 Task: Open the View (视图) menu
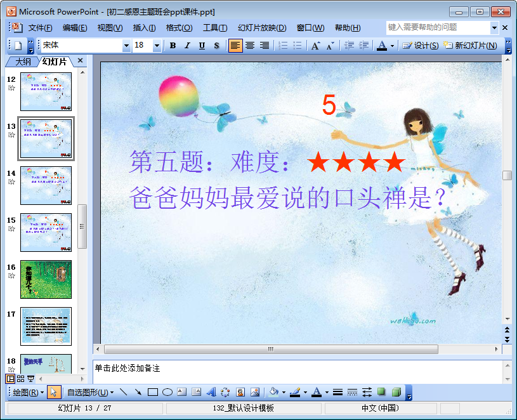pyautogui.click(x=110, y=28)
